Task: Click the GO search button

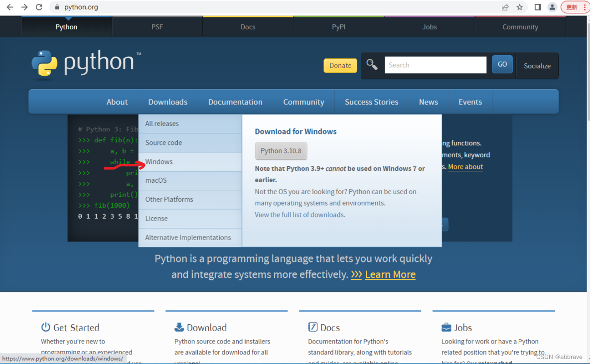Action: coord(502,64)
